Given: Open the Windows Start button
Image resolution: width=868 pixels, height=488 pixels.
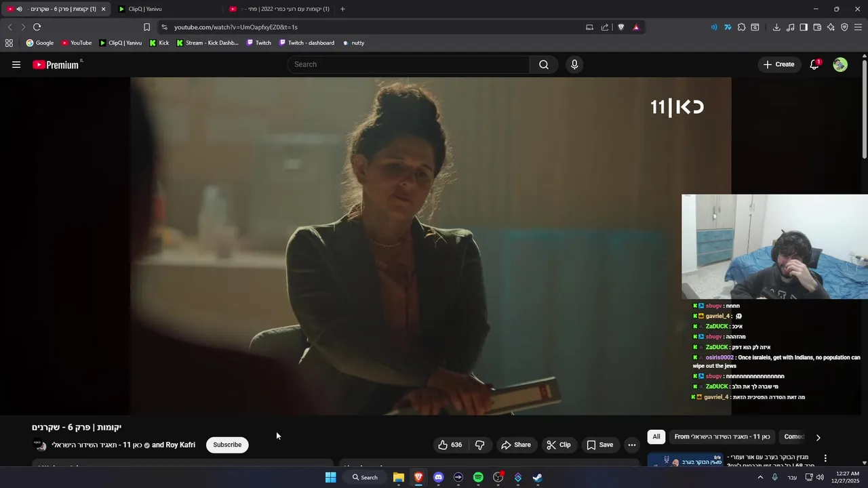Looking at the screenshot, I should point(330,477).
